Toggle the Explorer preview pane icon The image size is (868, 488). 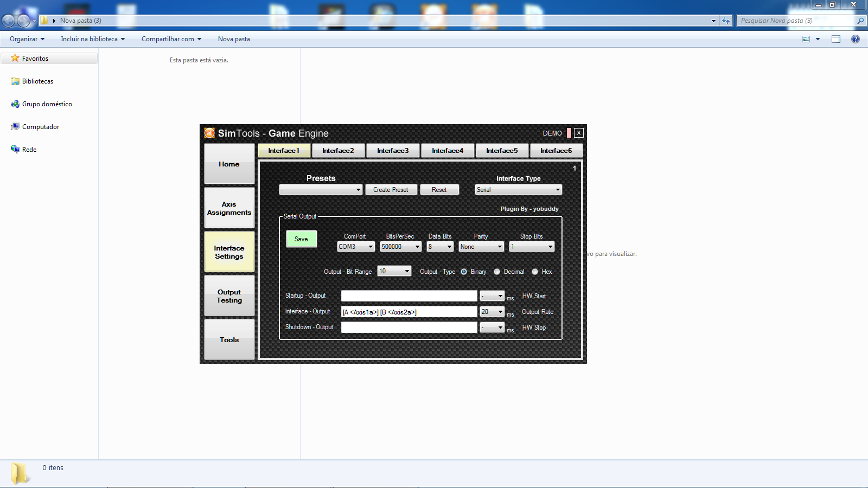pos(836,39)
